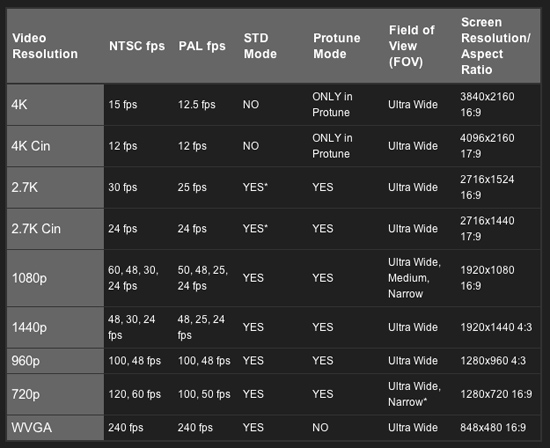Click the 3840x2160 16:9 cell
Image resolution: width=550 pixels, height=448 pixels.
487,105
